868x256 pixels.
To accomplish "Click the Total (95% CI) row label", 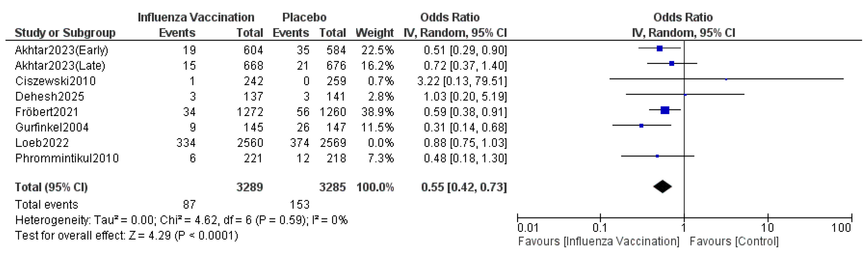I will click(x=51, y=187).
